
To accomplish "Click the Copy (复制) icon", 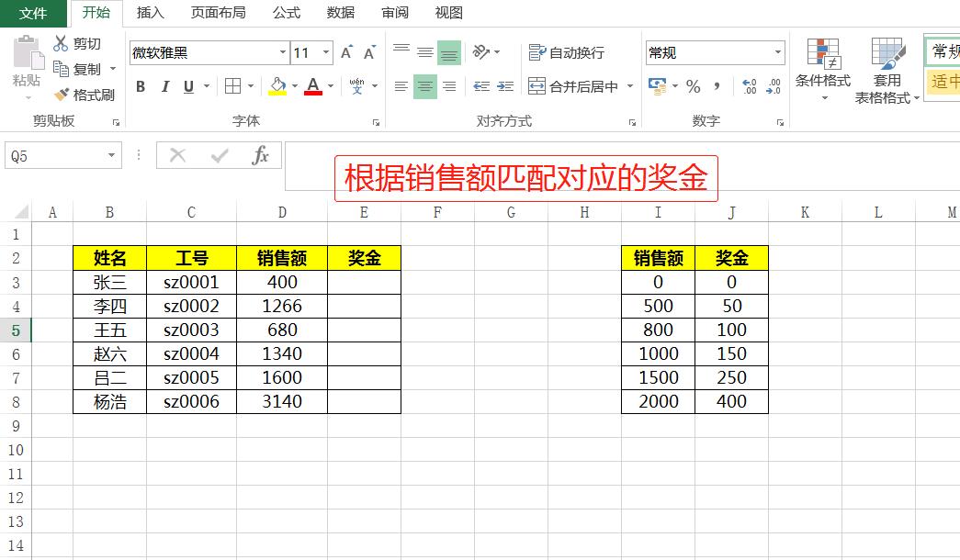I will point(61,69).
